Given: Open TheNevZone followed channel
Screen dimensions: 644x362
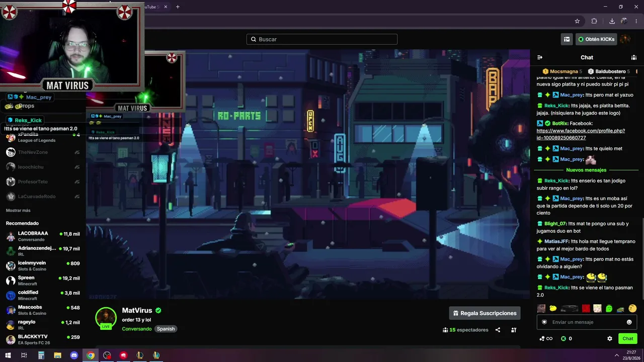Looking at the screenshot, I should tap(43, 152).
